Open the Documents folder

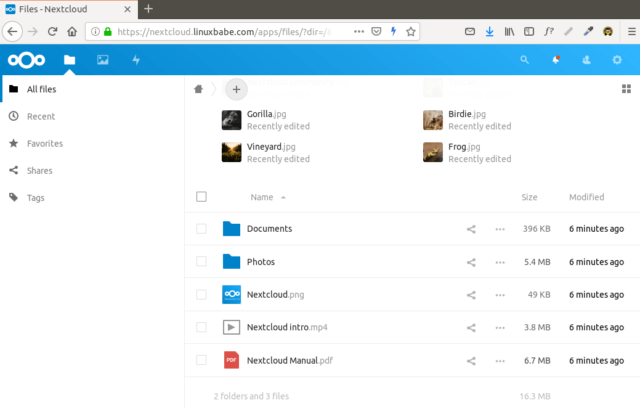(269, 229)
